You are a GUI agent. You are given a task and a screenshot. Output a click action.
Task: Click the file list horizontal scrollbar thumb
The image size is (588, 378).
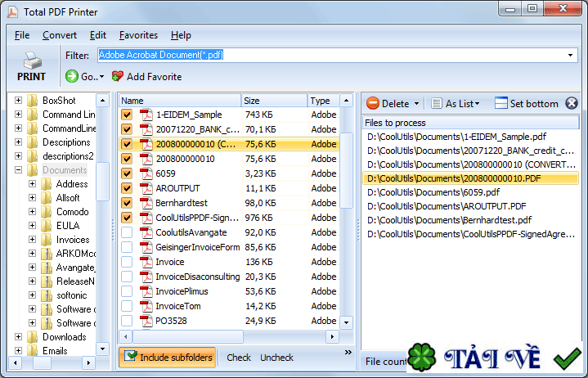pyautogui.click(x=188, y=336)
